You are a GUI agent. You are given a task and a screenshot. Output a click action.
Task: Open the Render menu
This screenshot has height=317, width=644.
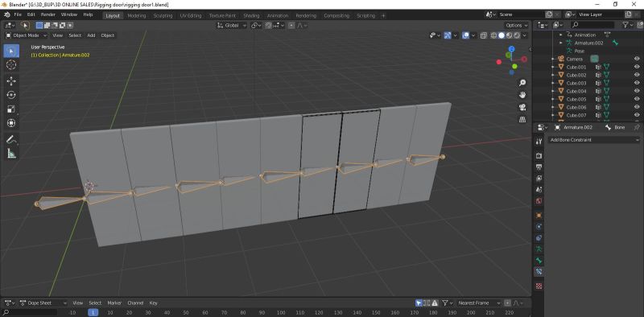pos(48,14)
